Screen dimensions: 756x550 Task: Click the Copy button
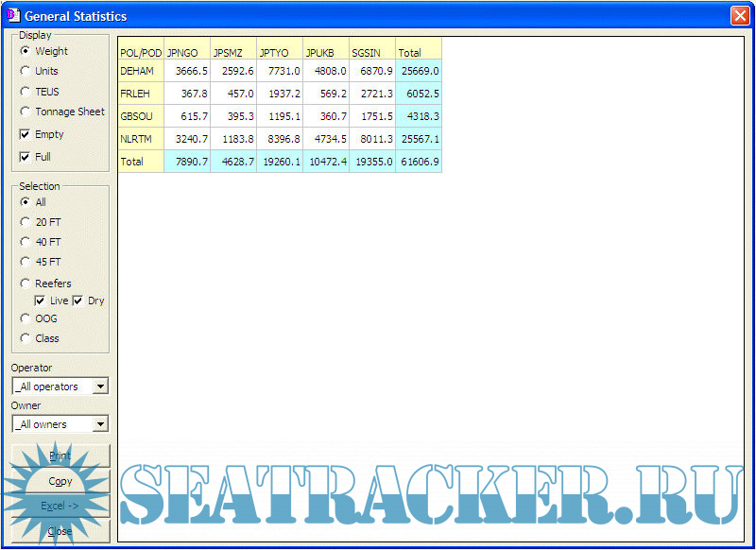coord(60,481)
